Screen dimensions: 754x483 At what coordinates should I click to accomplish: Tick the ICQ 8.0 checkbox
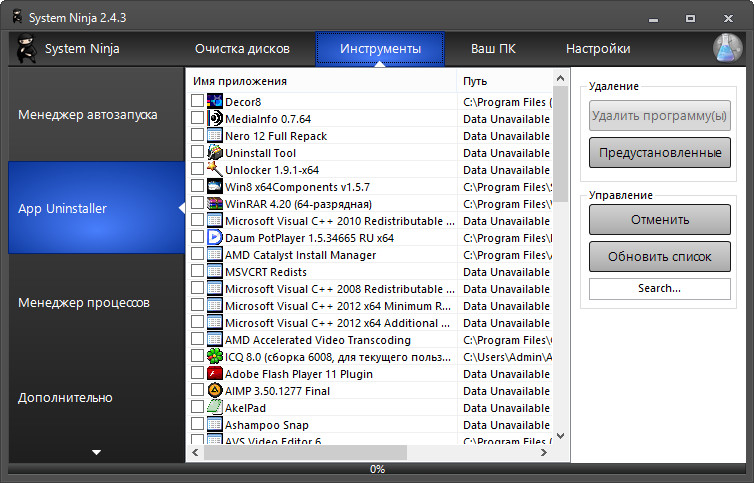coord(197,356)
